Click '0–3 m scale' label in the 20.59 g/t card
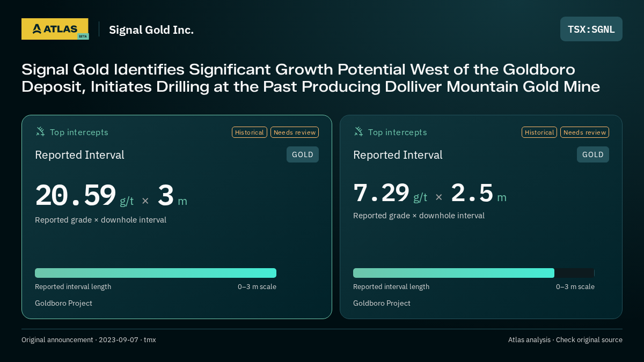644x362 pixels. [x=257, y=287]
